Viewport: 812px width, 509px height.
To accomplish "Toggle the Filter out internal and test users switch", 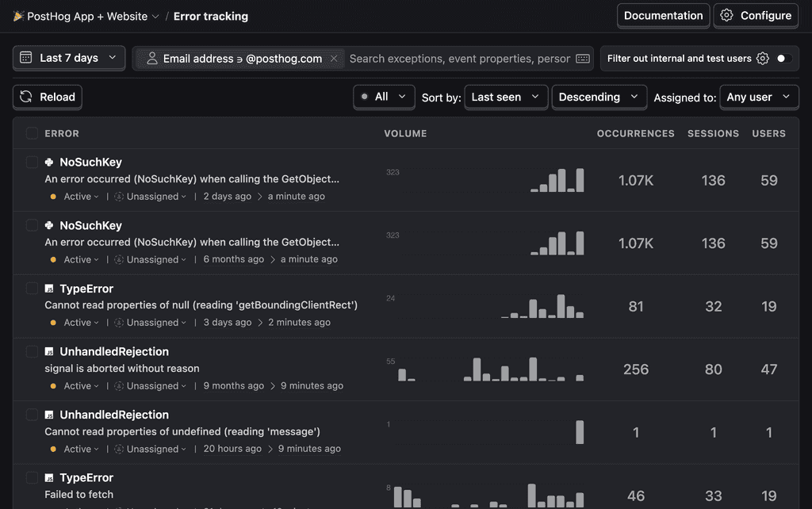I will [783, 58].
